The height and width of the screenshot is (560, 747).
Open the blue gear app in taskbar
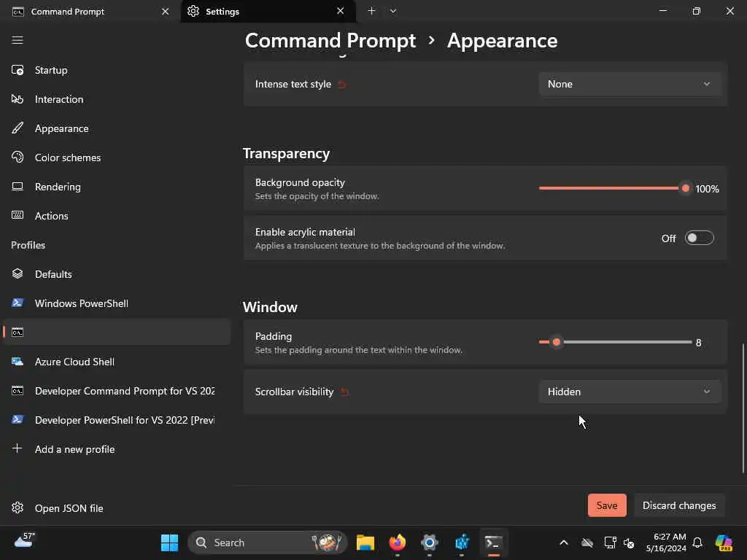(429, 542)
